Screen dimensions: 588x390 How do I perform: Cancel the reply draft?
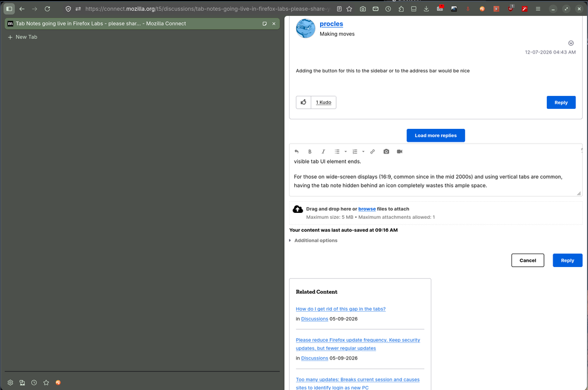click(527, 261)
